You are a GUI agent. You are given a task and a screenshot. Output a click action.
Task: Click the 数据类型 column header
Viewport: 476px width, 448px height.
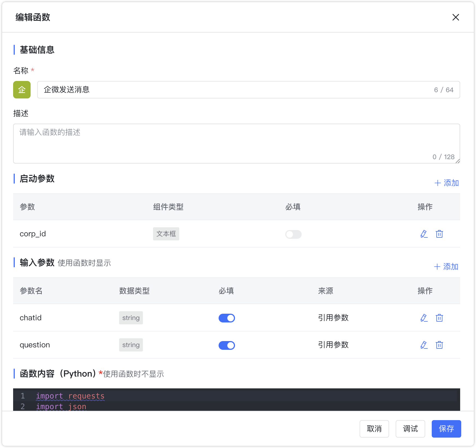pyautogui.click(x=134, y=291)
